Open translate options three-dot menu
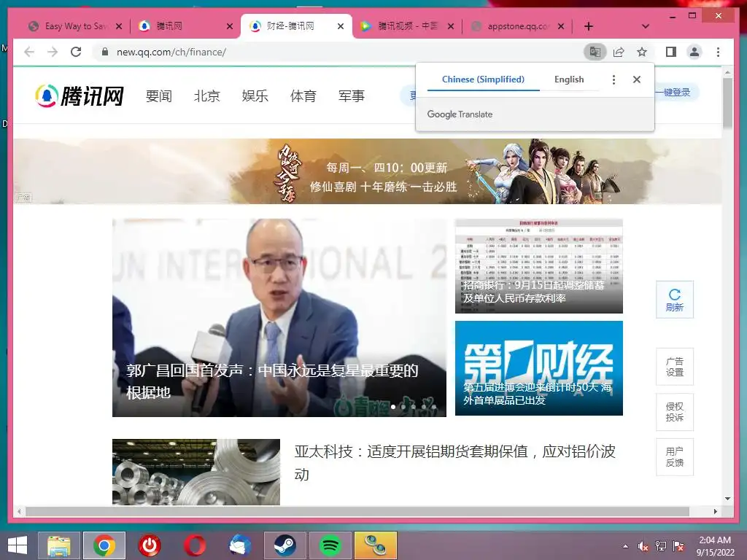Screen dimensions: 747x560 (614, 79)
